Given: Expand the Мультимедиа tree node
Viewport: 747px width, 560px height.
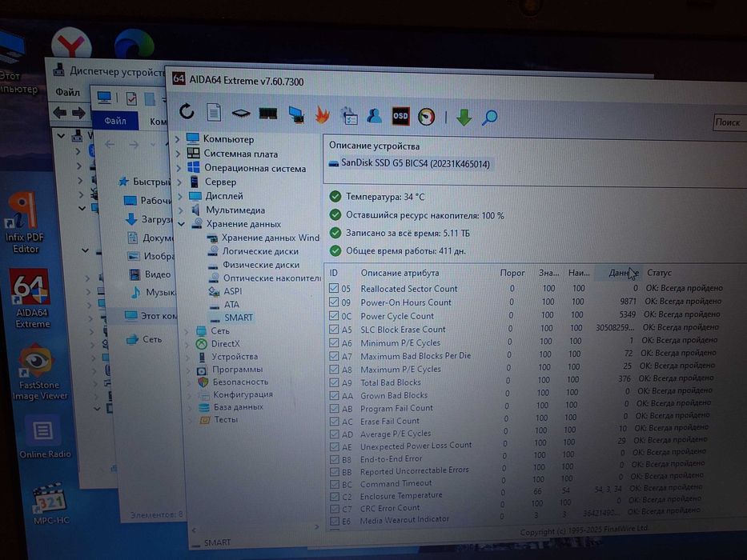Looking at the screenshot, I should tap(181, 210).
